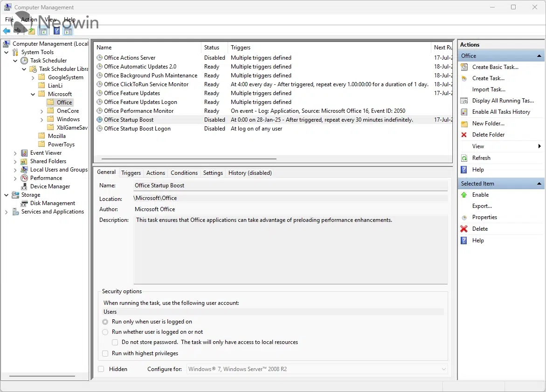Viewport: 546px width, 392px height.
Task: Collapse the Microsoft folder node
Action: click(x=33, y=94)
